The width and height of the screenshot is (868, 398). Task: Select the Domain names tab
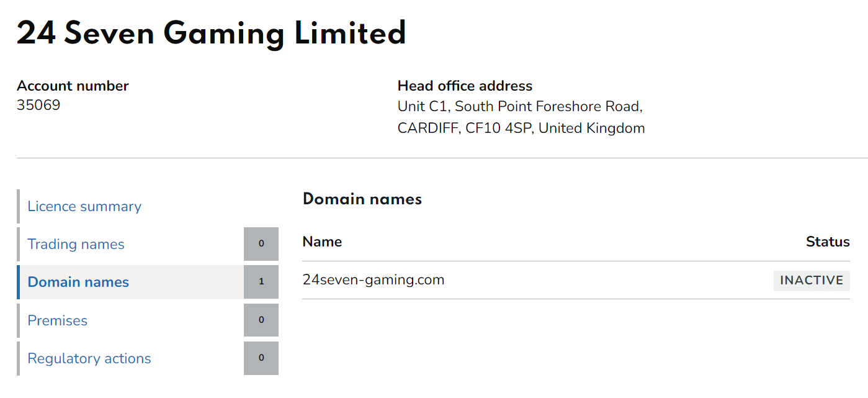click(78, 283)
